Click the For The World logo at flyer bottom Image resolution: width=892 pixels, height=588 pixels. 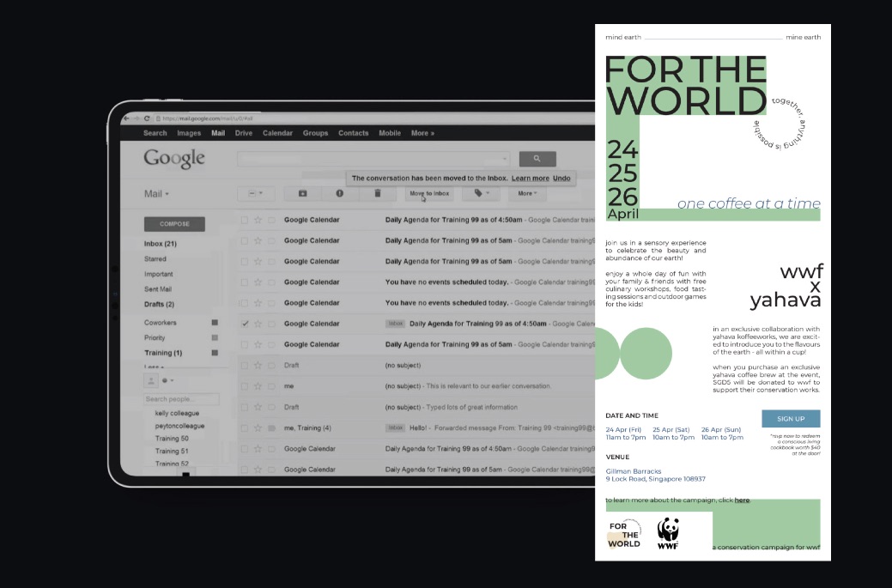625,535
